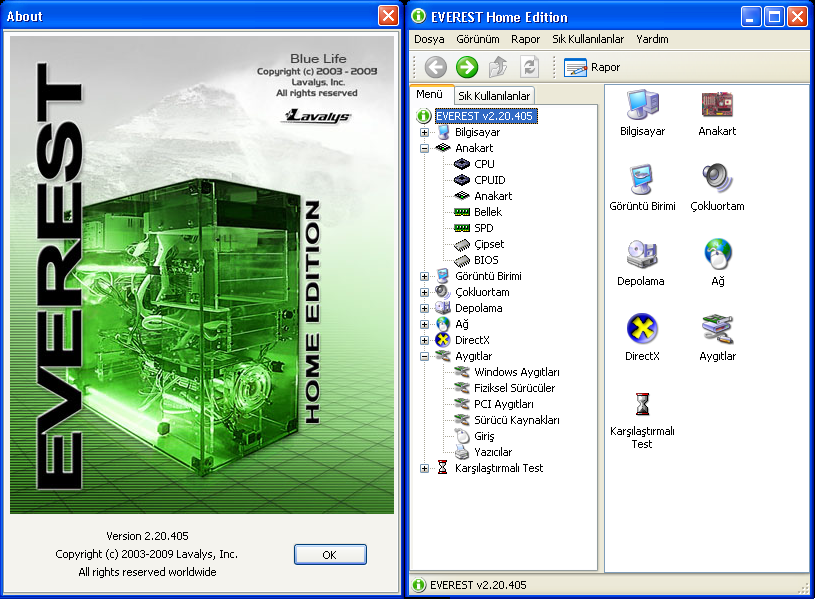This screenshot has height=599, width=815.
Task: Collapse the Aygıtlar tree node
Action: point(424,357)
